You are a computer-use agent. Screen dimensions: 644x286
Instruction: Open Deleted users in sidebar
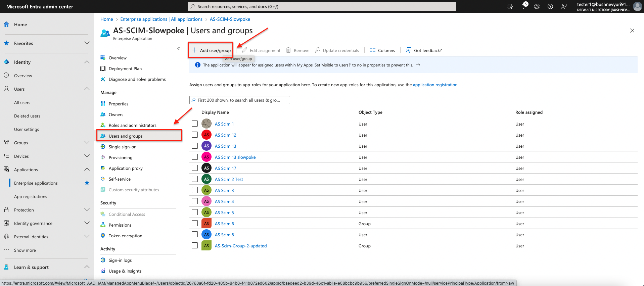point(27,116)
